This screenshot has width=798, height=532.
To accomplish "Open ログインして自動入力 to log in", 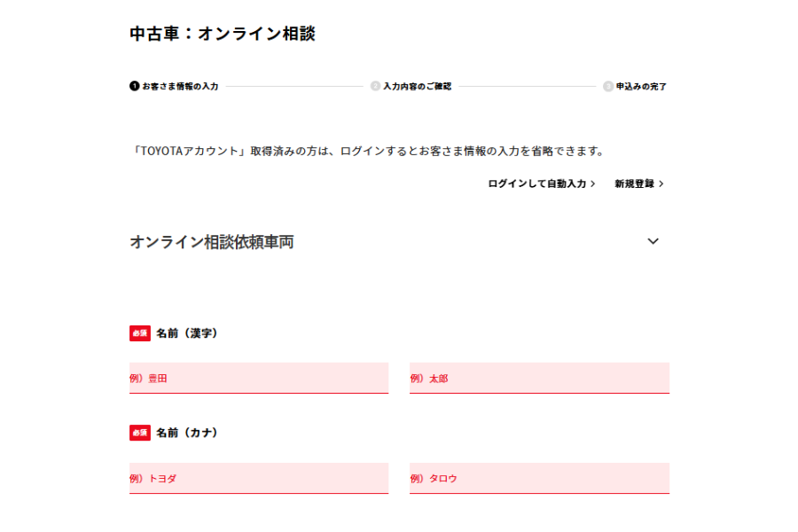I will click(x=536, y=184).
